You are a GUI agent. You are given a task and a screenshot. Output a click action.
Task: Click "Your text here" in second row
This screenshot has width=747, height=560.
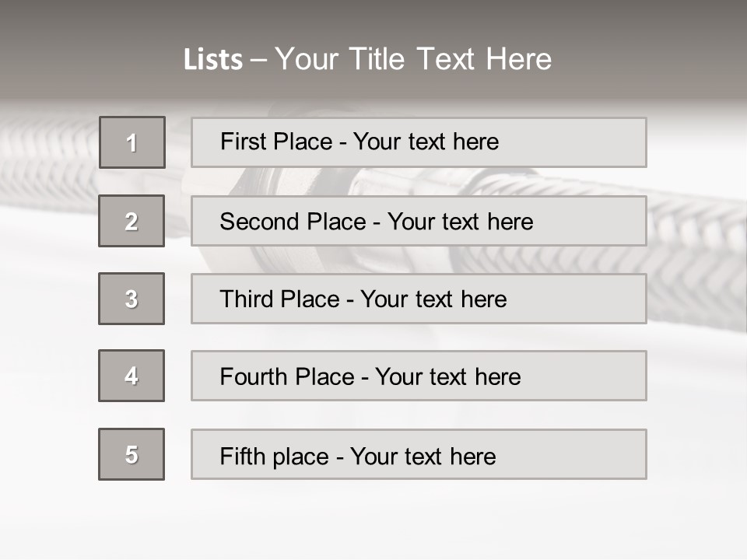[x=460, y=222]
